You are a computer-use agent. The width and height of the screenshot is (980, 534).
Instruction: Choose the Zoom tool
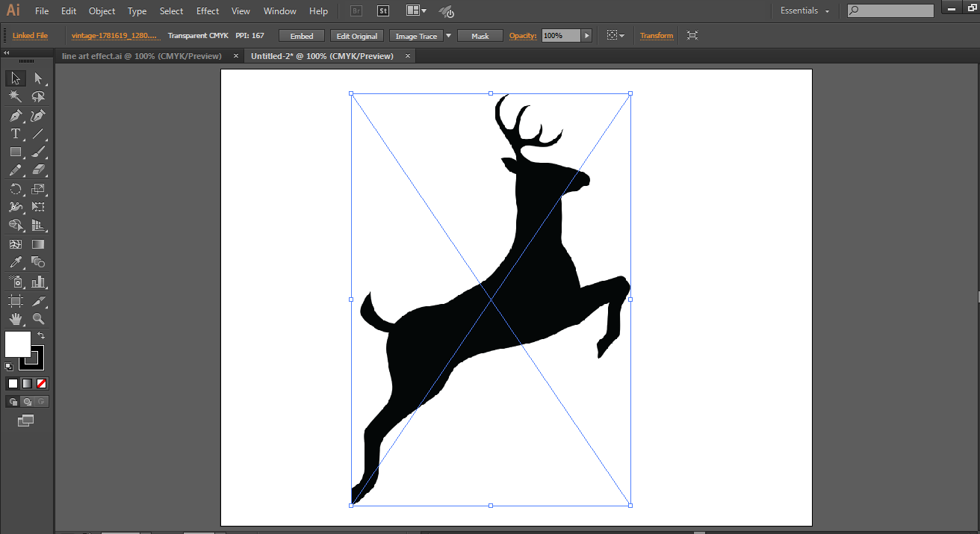[38, 319]
